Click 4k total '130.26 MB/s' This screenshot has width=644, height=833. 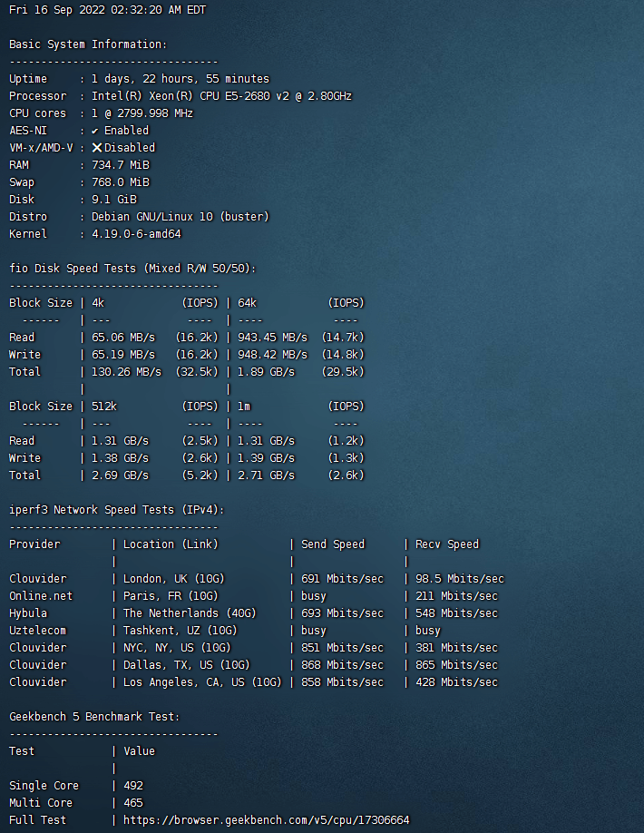[x=126, y=372]
